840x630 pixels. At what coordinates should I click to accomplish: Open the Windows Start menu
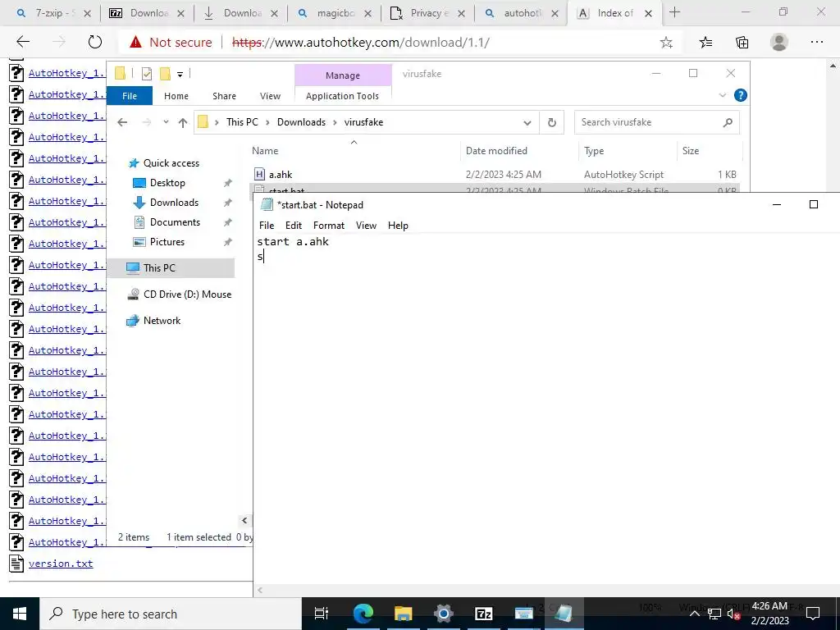pyautogui.click(x=20, y=614)
